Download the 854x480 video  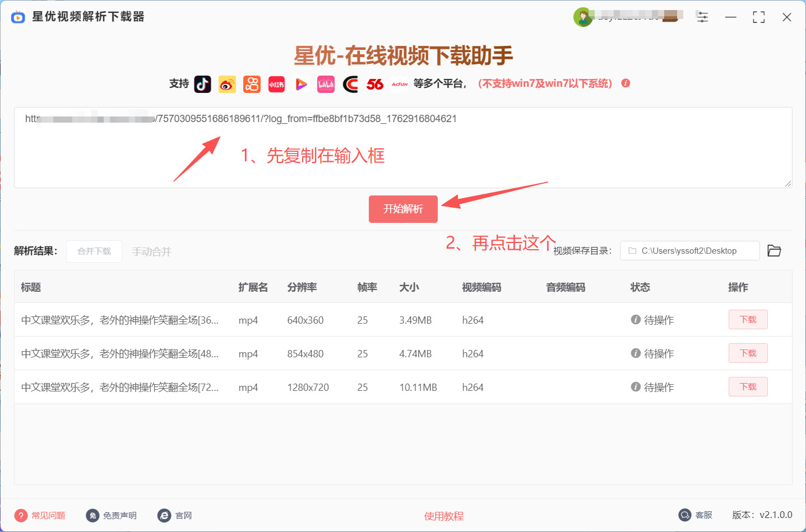tap(748, 353)
